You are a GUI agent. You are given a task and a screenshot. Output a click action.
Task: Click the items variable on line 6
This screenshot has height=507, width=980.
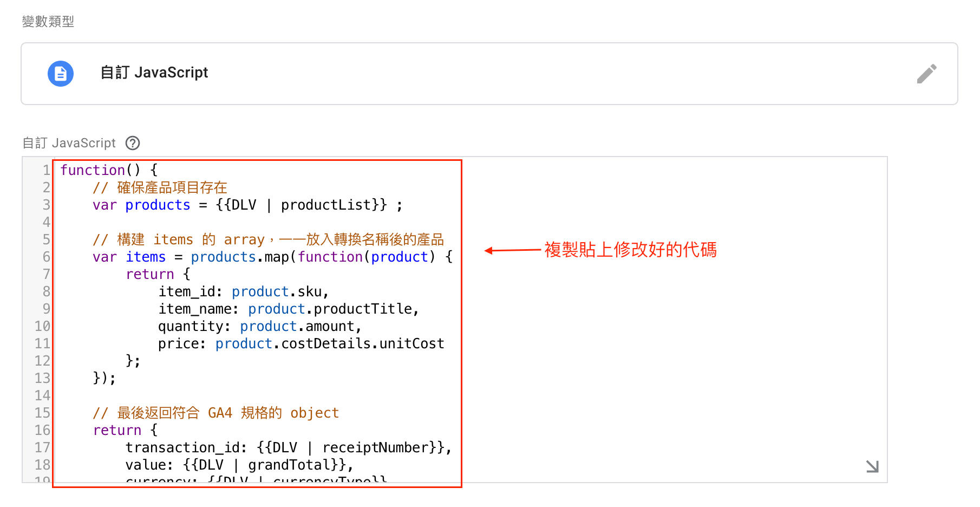tap(146, 257)
